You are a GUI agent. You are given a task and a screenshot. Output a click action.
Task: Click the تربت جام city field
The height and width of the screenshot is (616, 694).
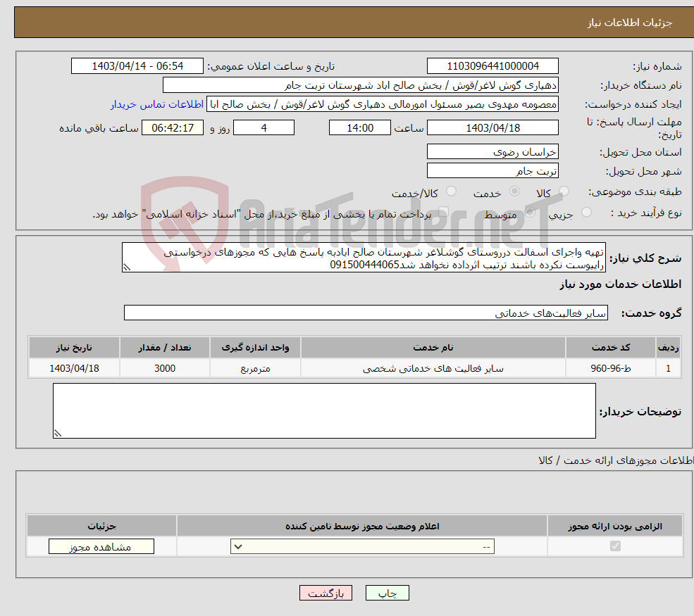coord(492,170)
